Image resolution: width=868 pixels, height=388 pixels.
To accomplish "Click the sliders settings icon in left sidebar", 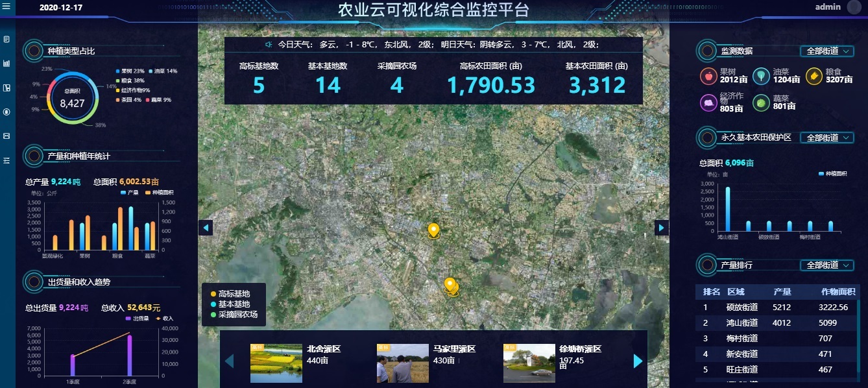I will (x=6, y=160).
